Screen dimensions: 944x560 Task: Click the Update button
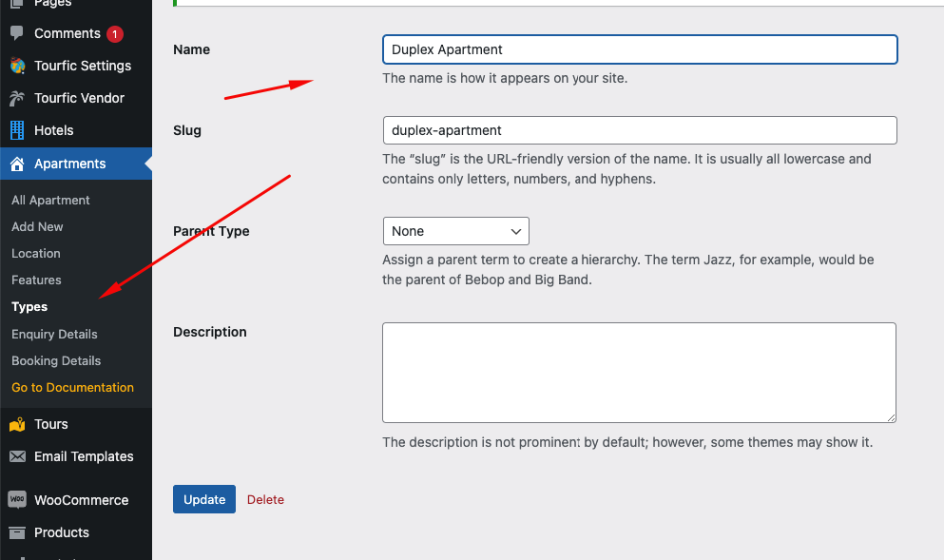(204, 499)
